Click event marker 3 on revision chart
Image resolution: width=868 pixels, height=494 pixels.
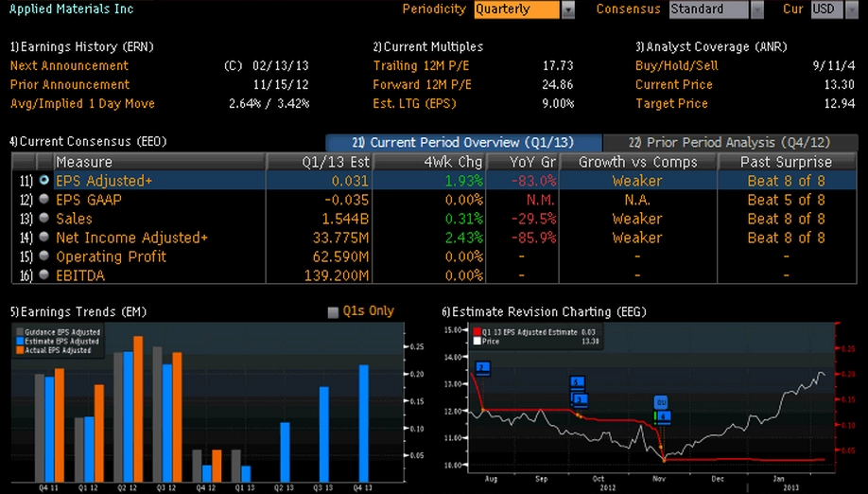coord(580,399)
